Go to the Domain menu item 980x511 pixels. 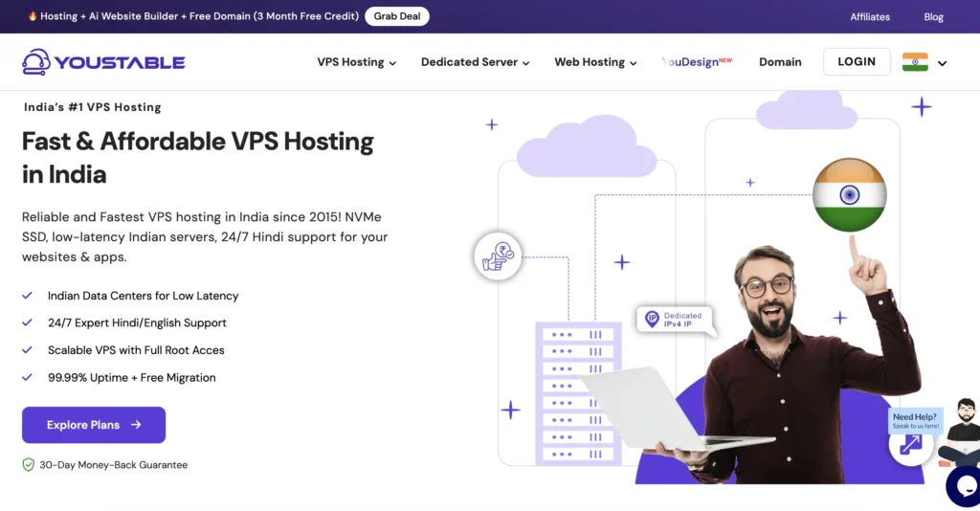(780, 62)
